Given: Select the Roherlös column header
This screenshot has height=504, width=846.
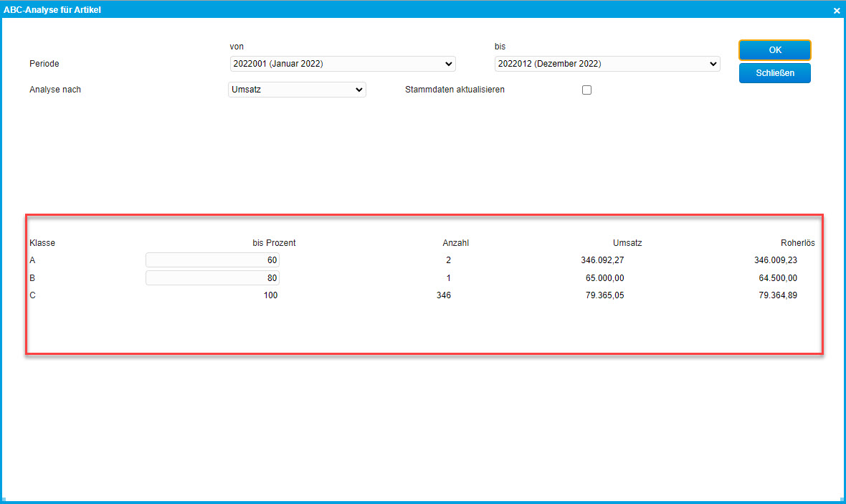Looking at the screenshot, I should pyautogui.click(x=797, y=243).
